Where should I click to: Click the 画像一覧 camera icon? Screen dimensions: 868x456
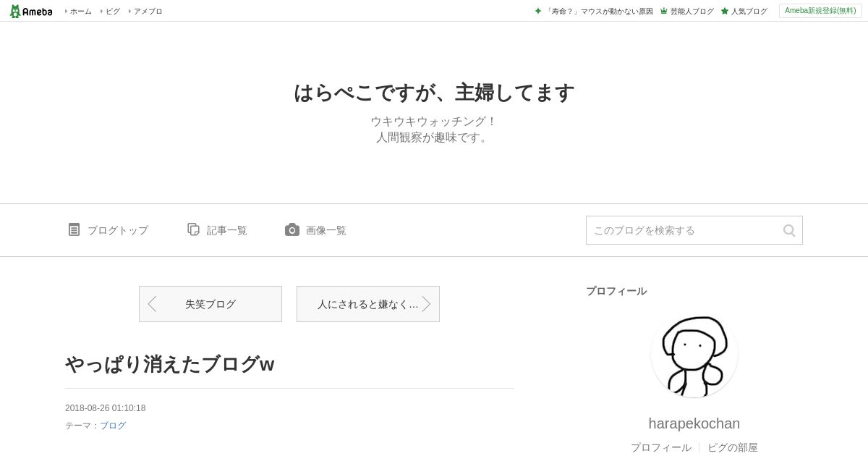(x=292, y=229)
